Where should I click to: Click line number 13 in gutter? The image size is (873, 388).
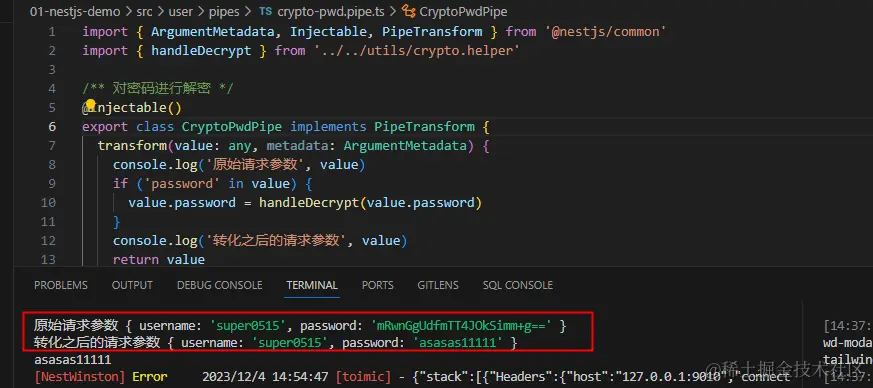pyautogui.click(x=48, y=259)
